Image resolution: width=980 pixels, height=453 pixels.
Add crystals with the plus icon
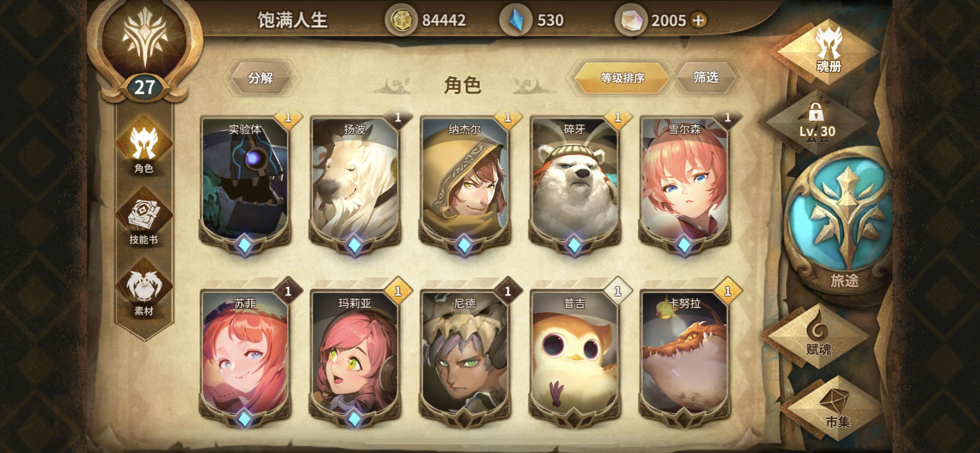pyautogui.click(x=698, y=20)
